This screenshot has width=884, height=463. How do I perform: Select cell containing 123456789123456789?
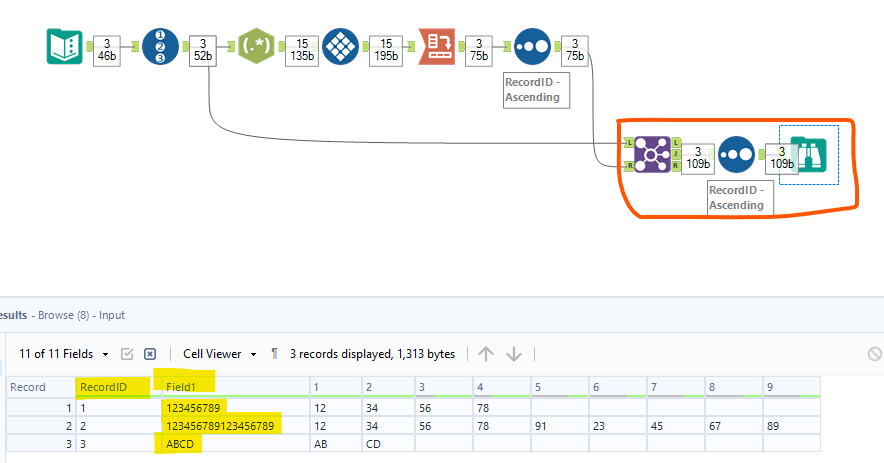pyautogui.click(x=236, y=426)
